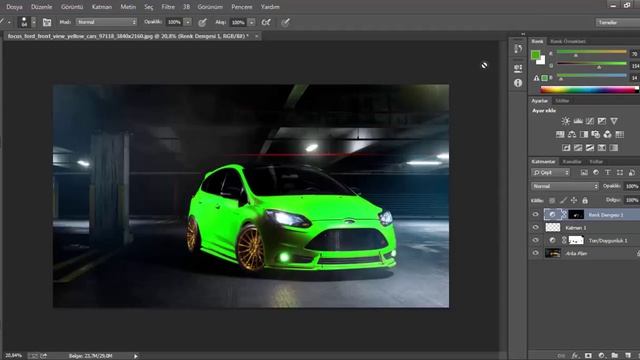This screenshot has height=360, width=640.
Task: Toggle lock position icon
Action: coord(574,200)
